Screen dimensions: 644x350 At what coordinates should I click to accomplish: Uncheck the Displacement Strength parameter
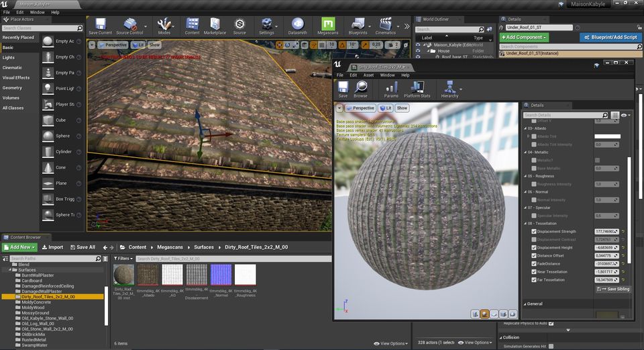pyautogui.click(x=534, y=231)
